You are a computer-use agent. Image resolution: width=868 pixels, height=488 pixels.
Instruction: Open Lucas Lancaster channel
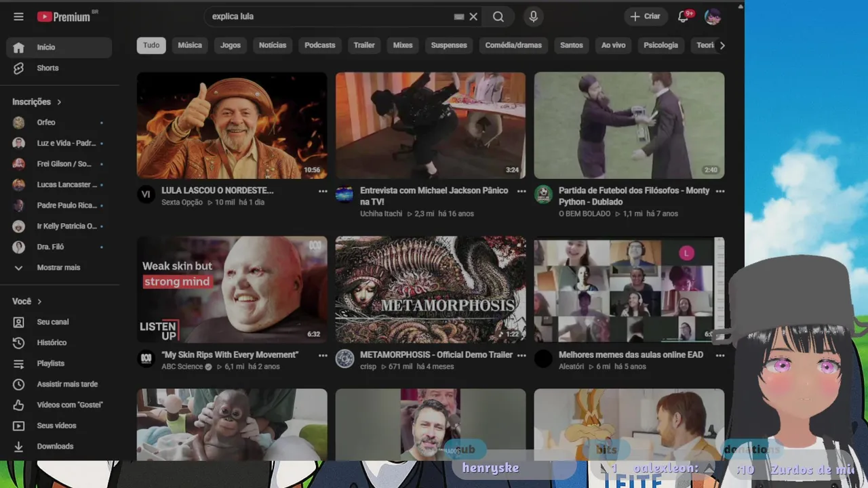point(59,184)
